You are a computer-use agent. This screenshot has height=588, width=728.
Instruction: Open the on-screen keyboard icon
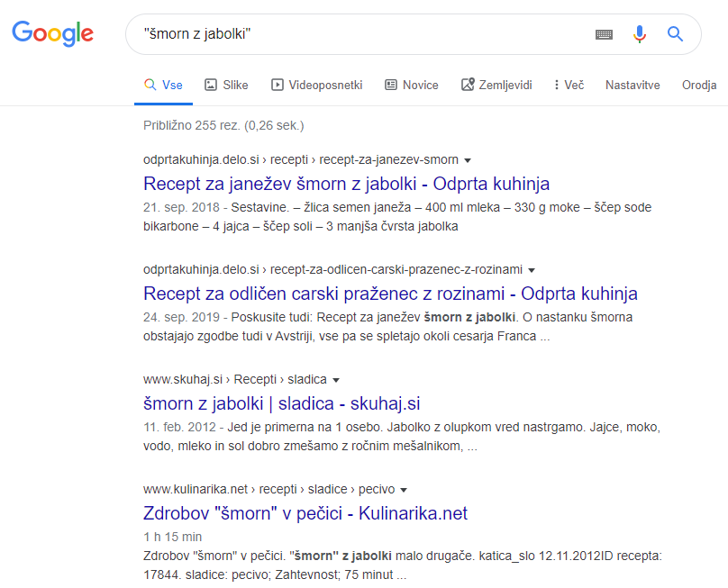pos(604,34)
